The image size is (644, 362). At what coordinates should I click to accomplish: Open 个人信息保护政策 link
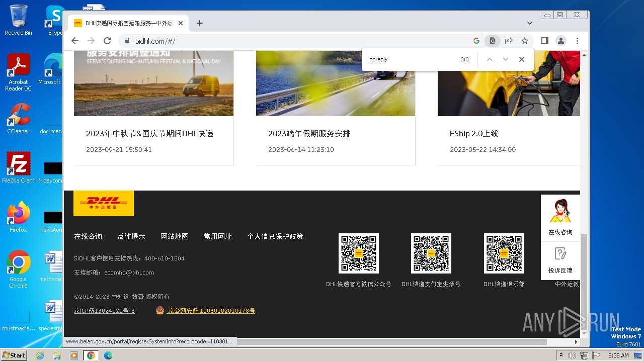coord(275,236)
